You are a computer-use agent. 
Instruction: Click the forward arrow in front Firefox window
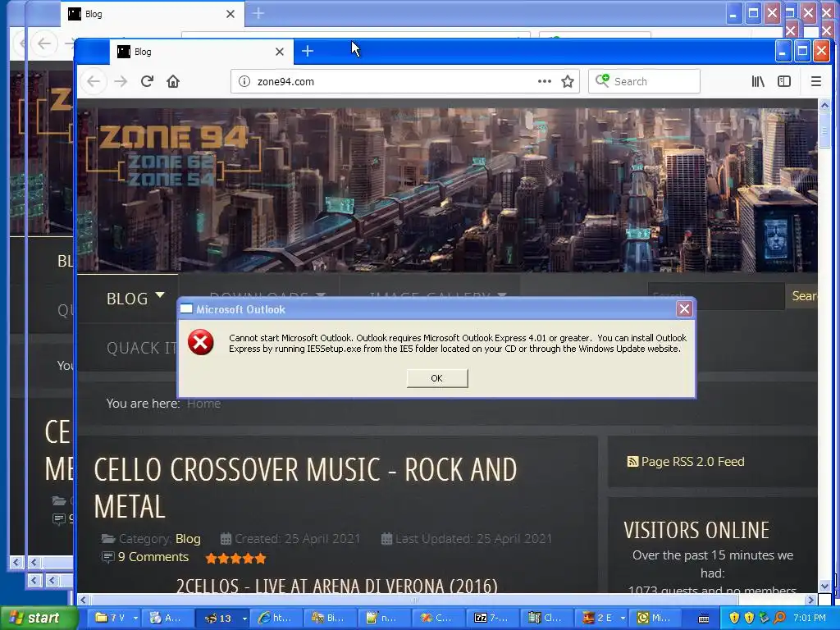click(121, 81)
